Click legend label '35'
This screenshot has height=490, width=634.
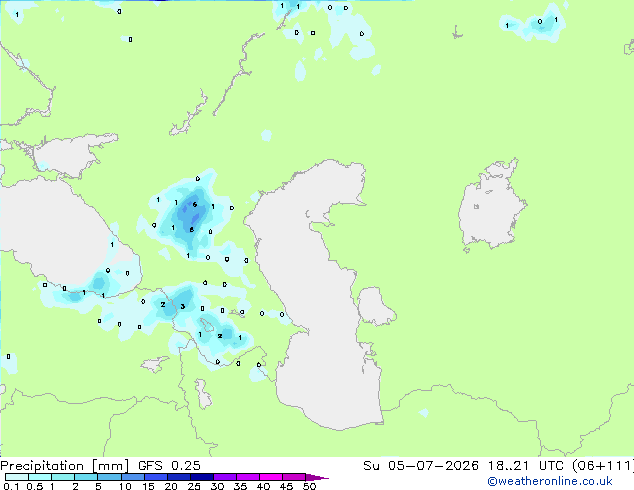240,486
